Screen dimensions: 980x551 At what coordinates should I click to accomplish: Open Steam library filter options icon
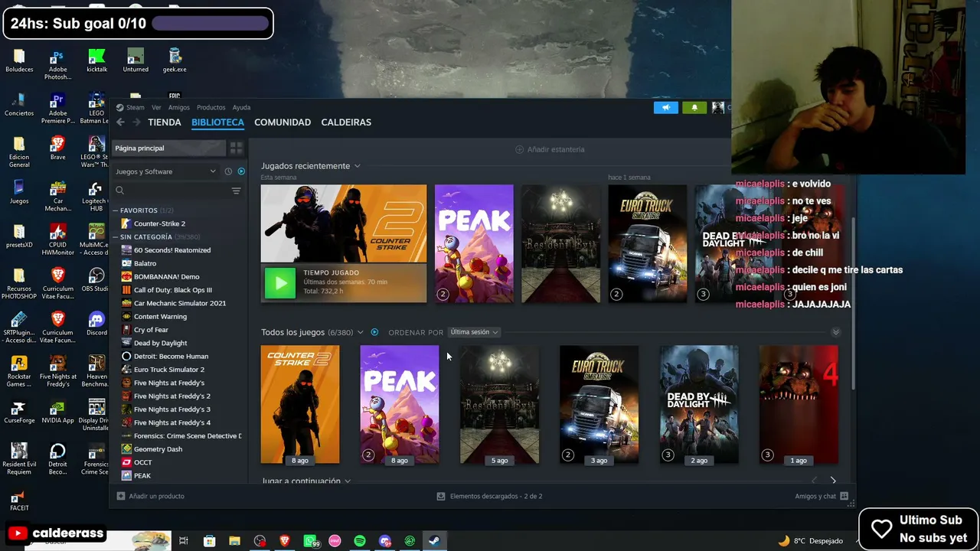[x=236, y=191]
